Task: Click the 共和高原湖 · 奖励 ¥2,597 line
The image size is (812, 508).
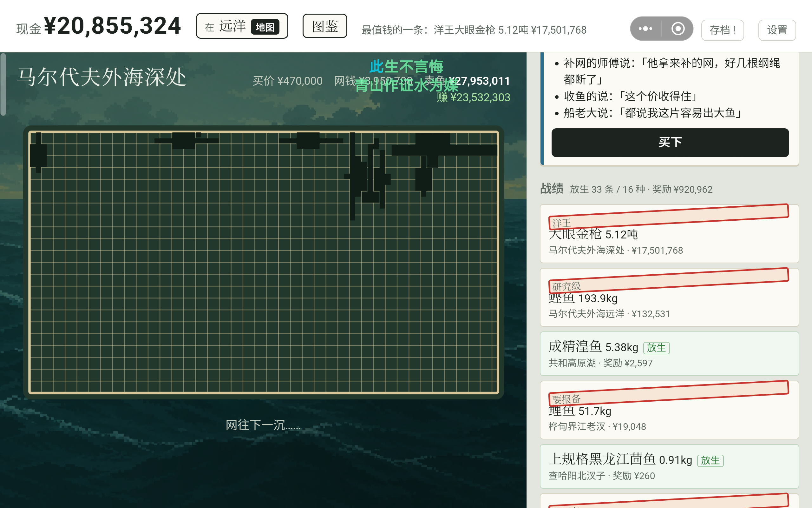Action: (600, 363)
